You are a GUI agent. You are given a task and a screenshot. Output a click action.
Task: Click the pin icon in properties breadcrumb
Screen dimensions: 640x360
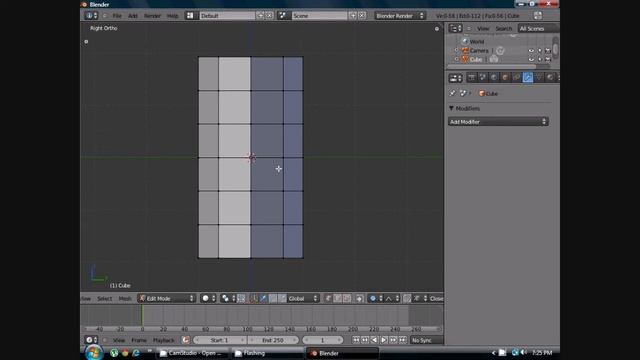tap(452, 93)
